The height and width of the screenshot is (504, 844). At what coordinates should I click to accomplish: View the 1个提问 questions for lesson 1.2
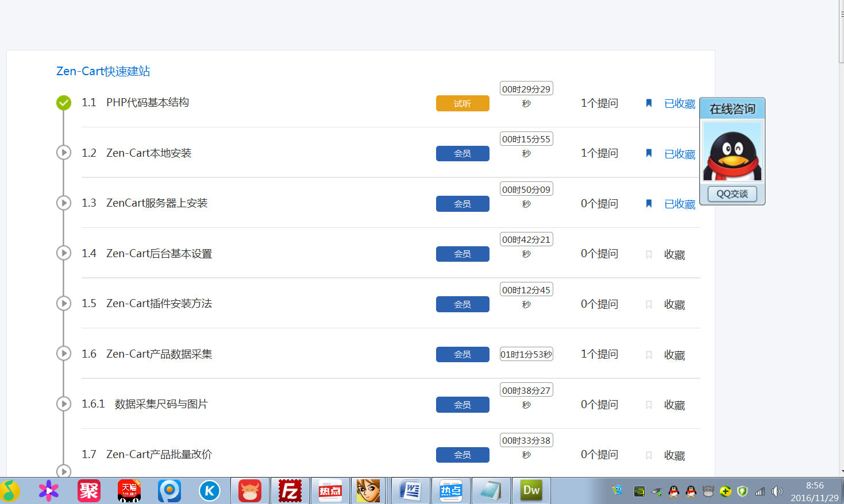[x=599, y=153]
